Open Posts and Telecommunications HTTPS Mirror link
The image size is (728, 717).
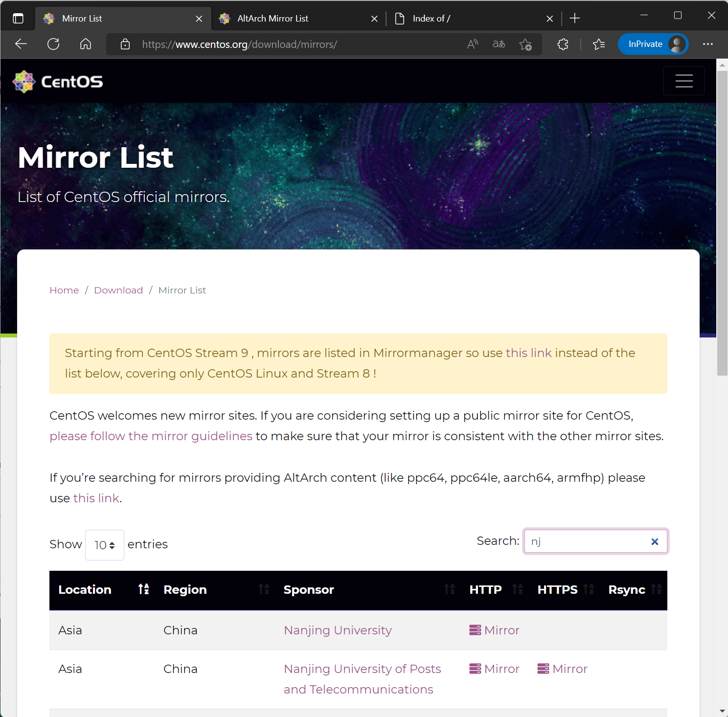pyautogui.click(x=562, y=669)
